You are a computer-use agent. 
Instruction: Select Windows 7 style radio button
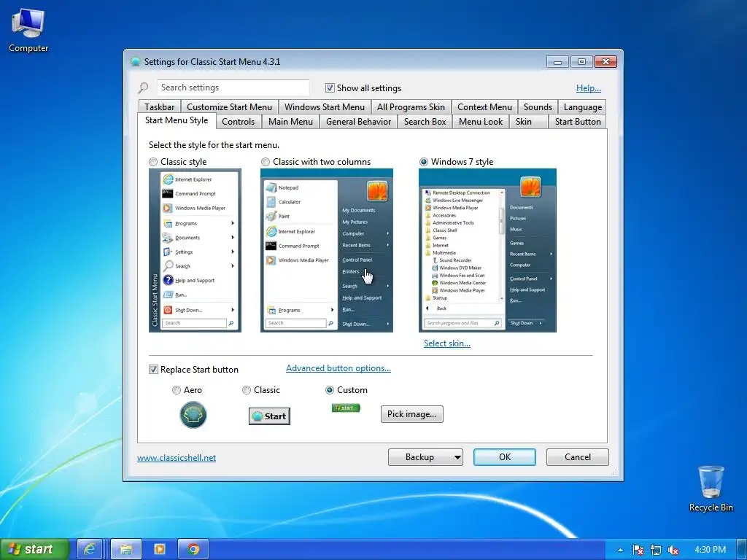[424, 162]
